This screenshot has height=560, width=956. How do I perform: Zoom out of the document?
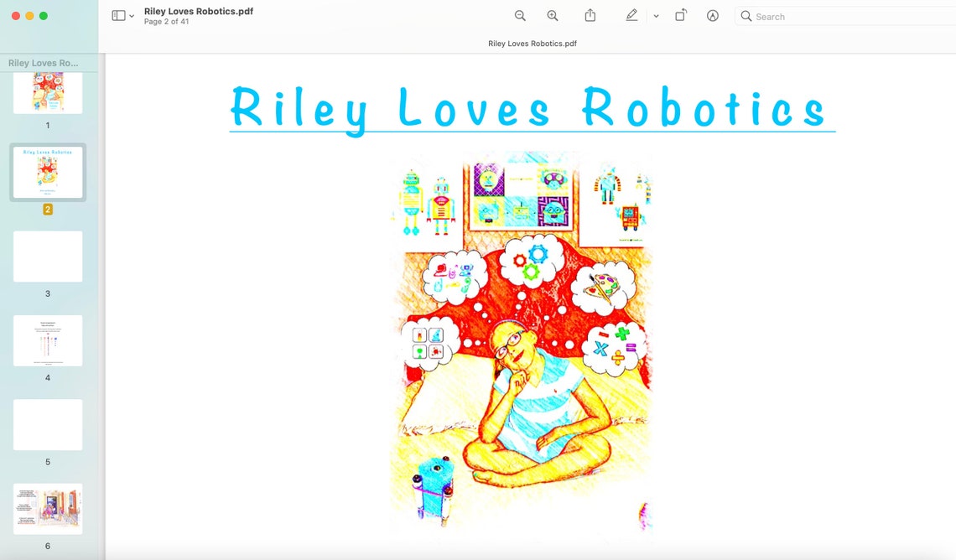pos(520,15)
